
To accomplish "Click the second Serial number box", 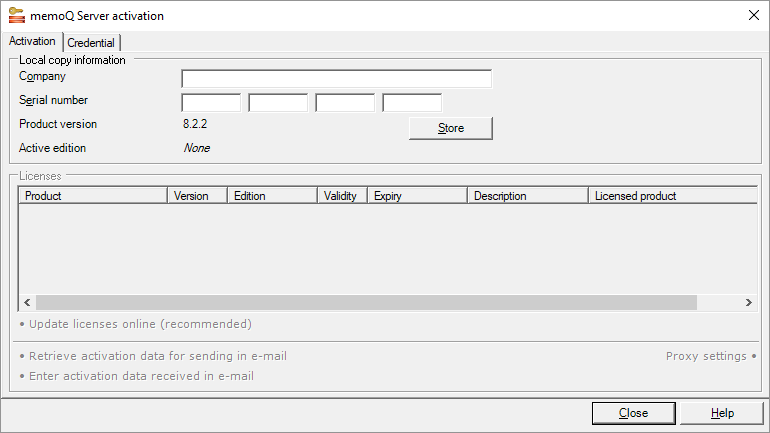I will pyautogui.click(x=278, y=102).
